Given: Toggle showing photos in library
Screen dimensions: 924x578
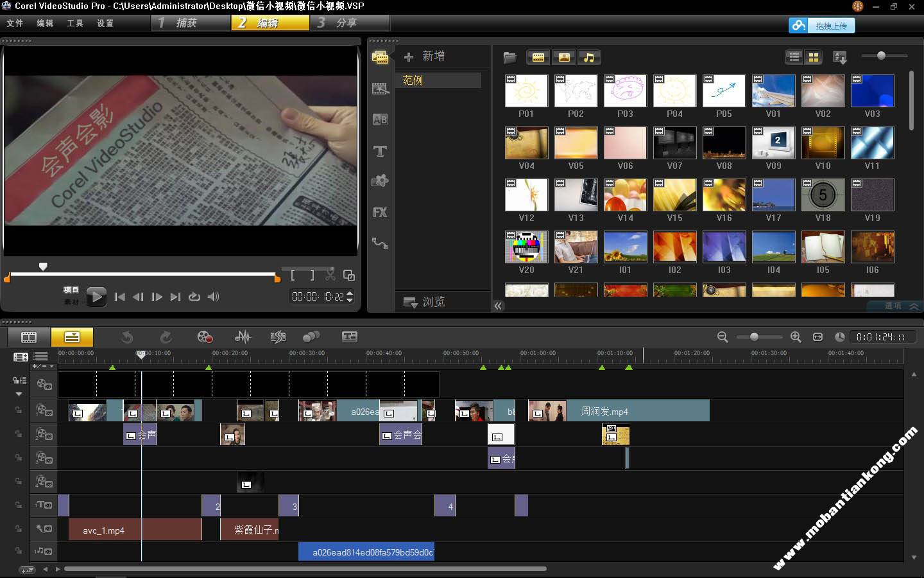Looking at the screenshot, I should point(563,57).
